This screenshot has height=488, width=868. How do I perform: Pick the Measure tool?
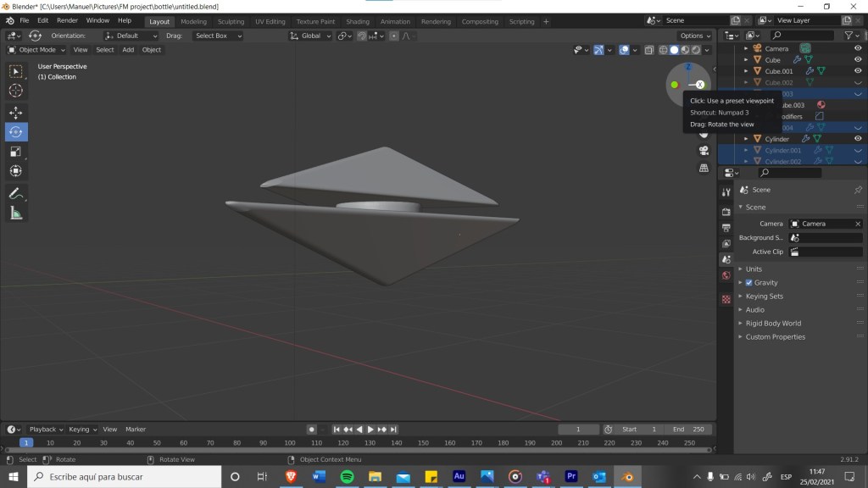(16, 213)
